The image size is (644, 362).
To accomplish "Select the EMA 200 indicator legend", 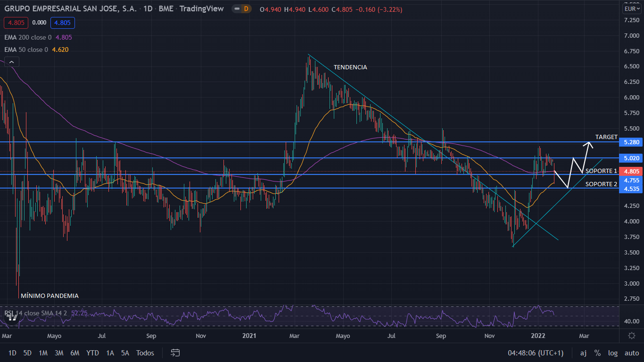I will pos(28,37).
